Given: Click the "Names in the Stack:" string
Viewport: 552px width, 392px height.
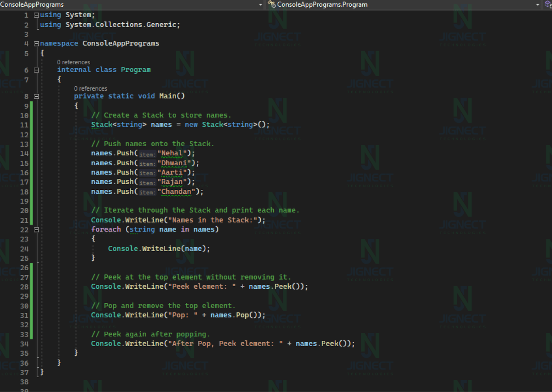Looking at the screenshot, I should [x=213, y=220].
